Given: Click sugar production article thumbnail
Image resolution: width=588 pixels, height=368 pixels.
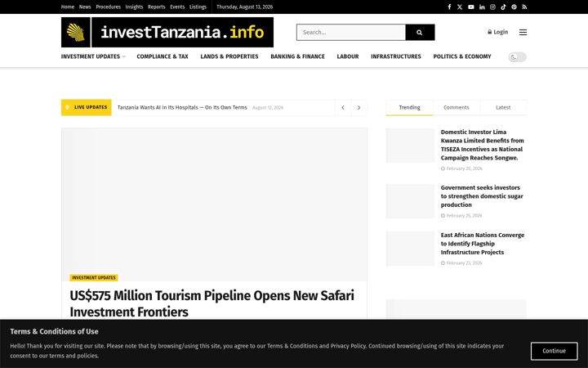Looking at the screenshot, I should coord(410,201).
